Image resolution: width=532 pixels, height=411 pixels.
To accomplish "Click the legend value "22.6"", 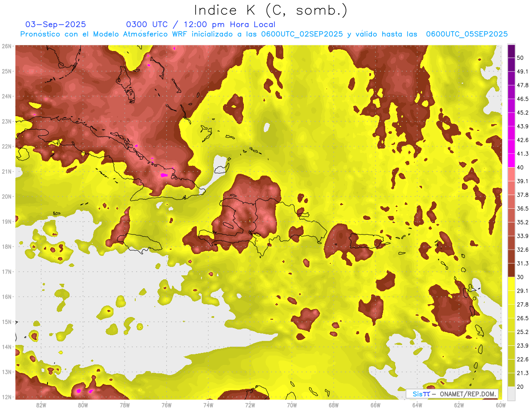I will point(523,359).
